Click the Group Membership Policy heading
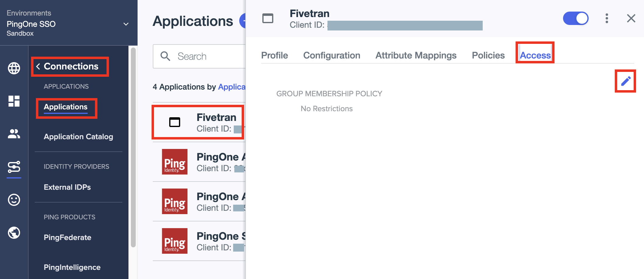The height and width of the screenshot is (279, 644). (x=329, y=94)
